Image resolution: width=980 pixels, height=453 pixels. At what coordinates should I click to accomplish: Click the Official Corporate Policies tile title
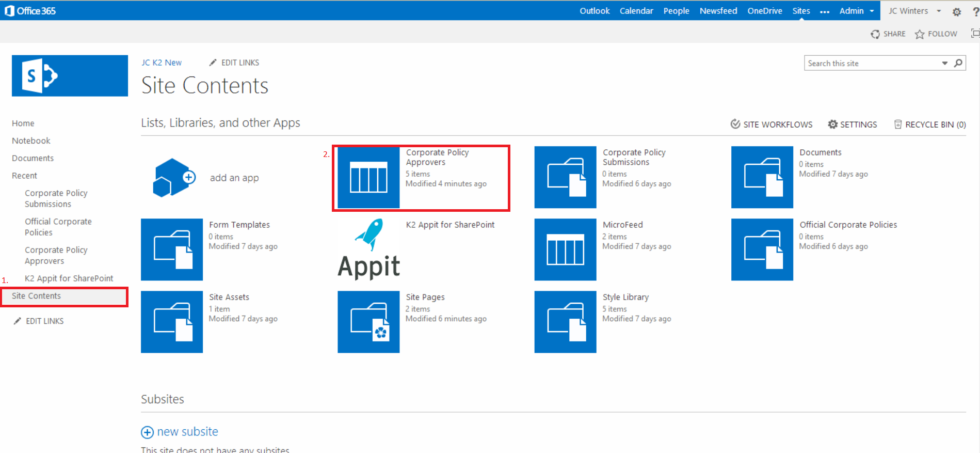click(x=848, y=225)
